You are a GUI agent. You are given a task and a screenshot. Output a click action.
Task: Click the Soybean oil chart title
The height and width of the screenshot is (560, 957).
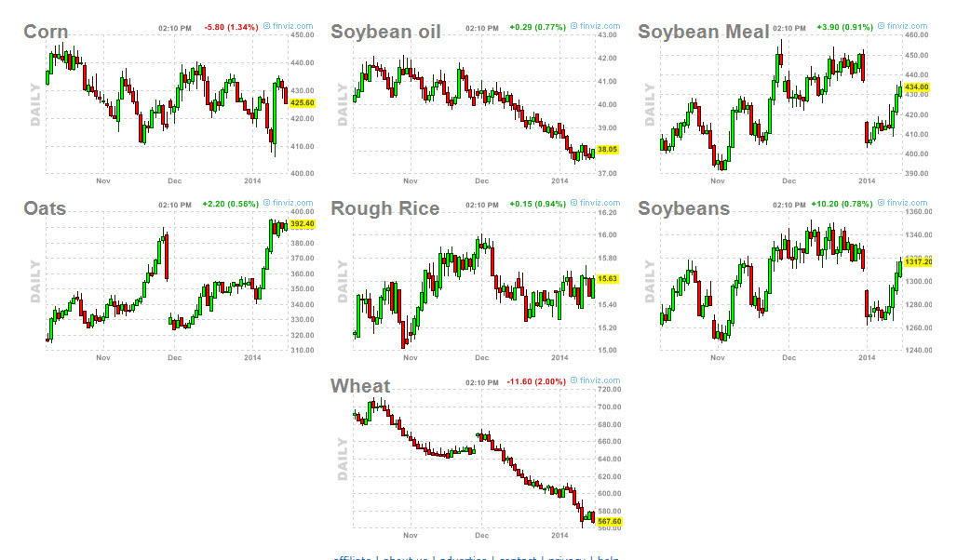point(385,33)
